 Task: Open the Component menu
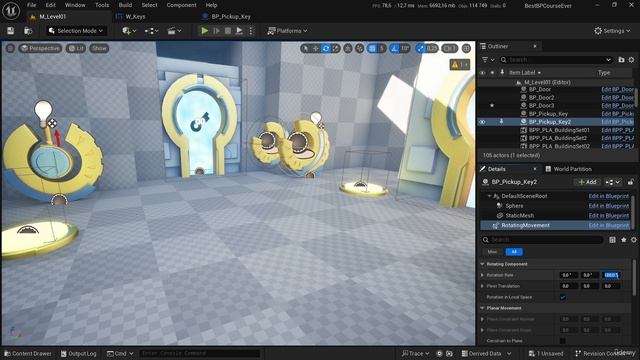click(181, 5)
